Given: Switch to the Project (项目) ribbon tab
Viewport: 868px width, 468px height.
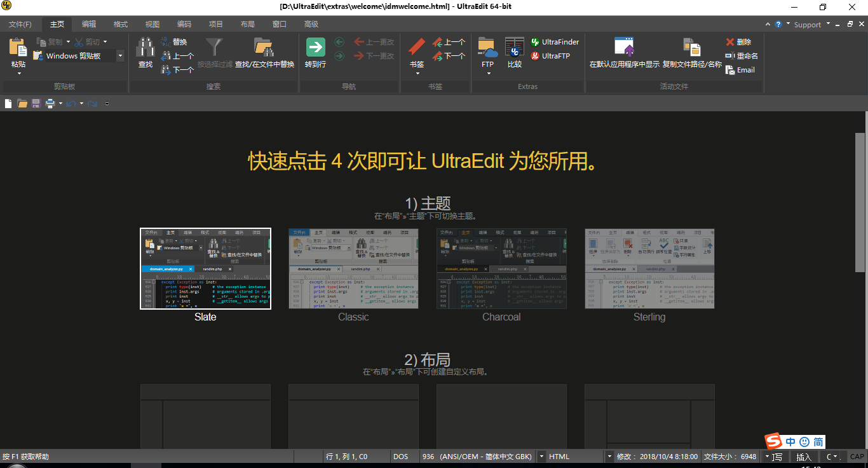Looking at the screenshot, I should click(216, 24).
